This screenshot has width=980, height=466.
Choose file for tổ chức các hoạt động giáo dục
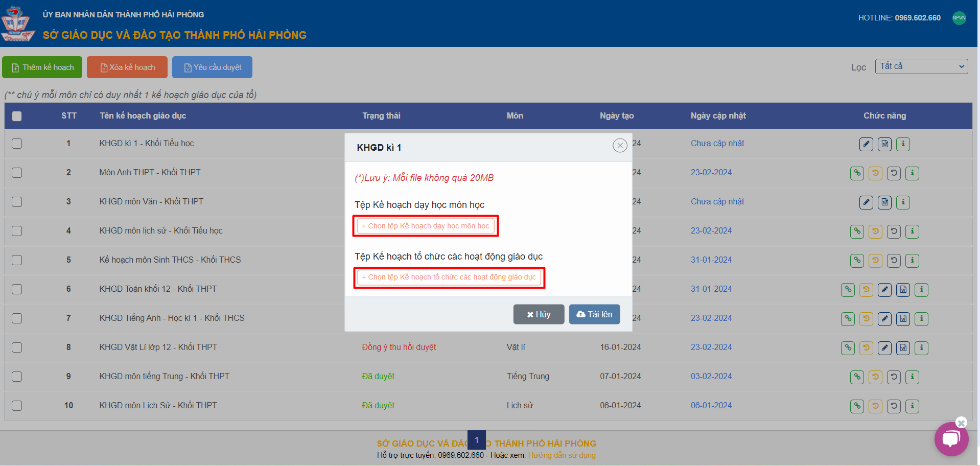(x=449, y=277)
